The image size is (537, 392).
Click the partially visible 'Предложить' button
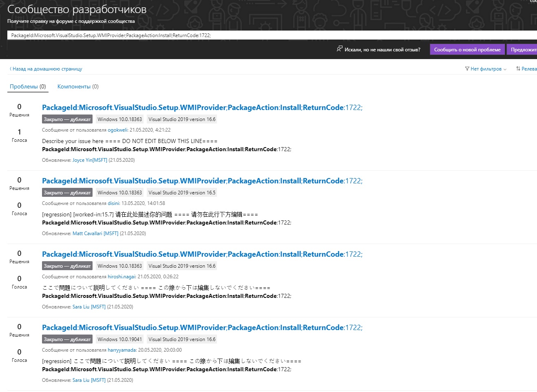pos(522,50)
